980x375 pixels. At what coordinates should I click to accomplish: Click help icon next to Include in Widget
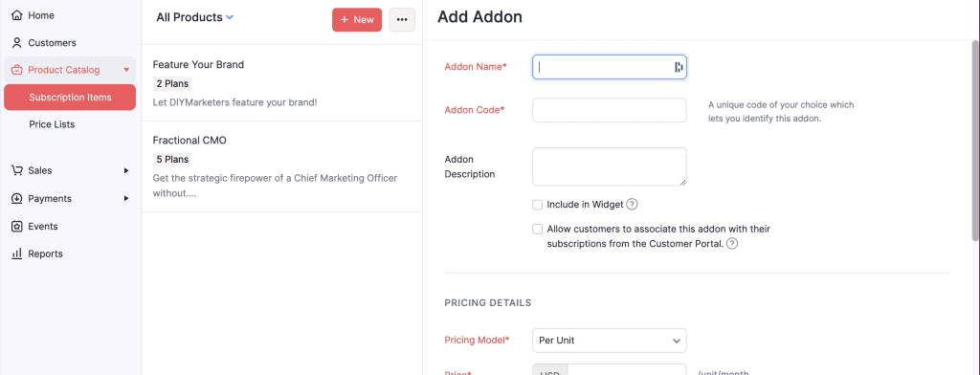point(632,205)
